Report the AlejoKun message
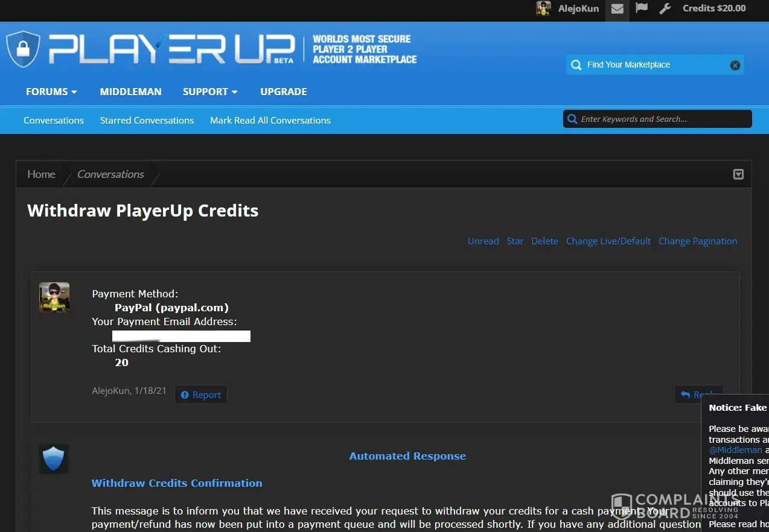The width and height of the screenshot is (769, 532). tap(201, 394)
